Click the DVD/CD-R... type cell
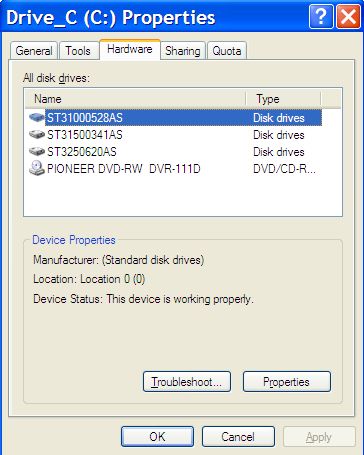The width and height of the screenshot is (364, 455). pos(284,169)
